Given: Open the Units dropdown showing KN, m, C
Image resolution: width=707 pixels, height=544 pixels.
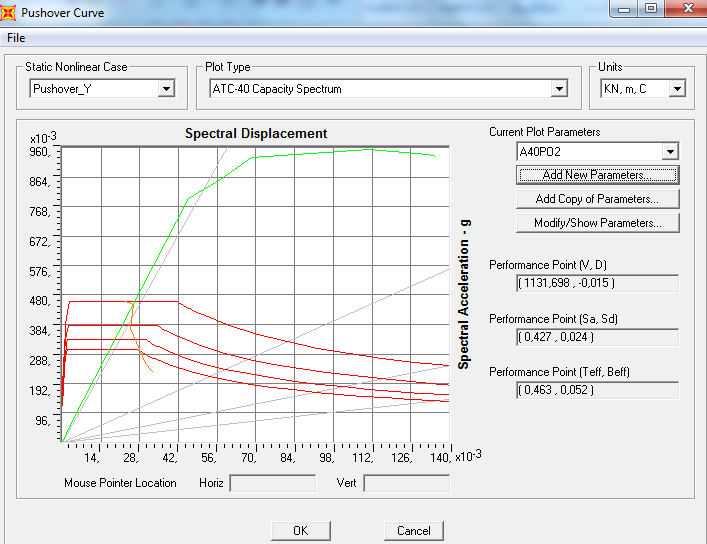Looking at the screenshot, I should point(677,89).
